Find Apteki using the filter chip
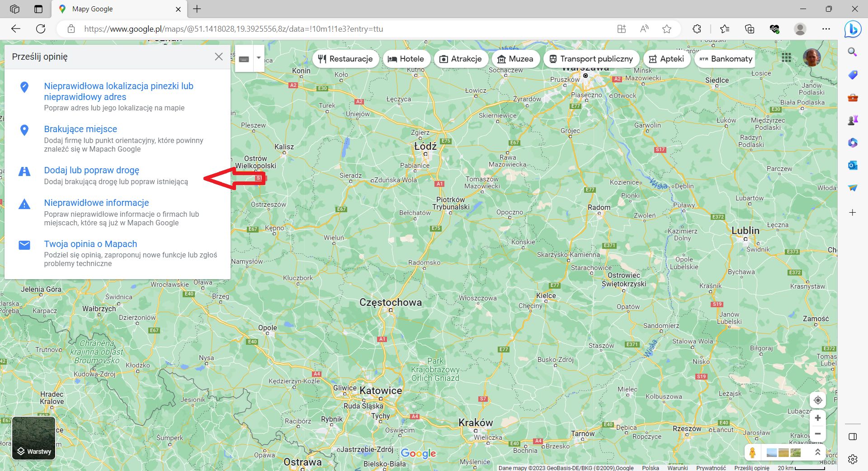This screenshot has height=471, width=868. (x=653, y=59)
